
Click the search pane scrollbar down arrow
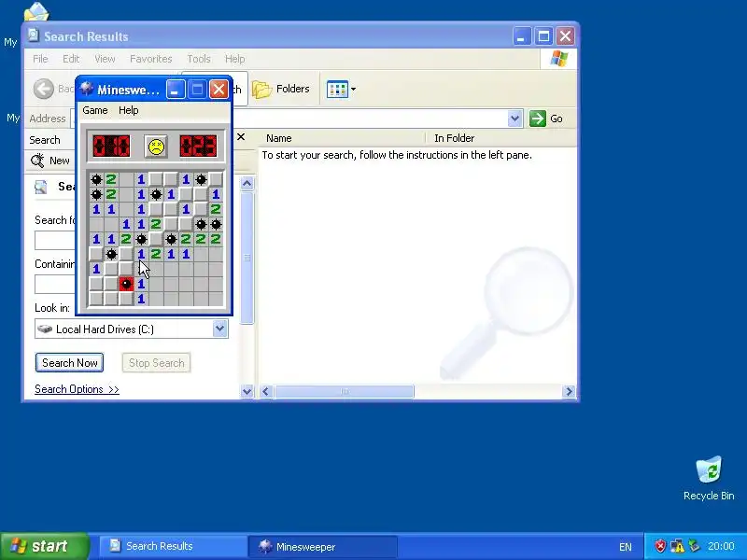pos(247,391)
